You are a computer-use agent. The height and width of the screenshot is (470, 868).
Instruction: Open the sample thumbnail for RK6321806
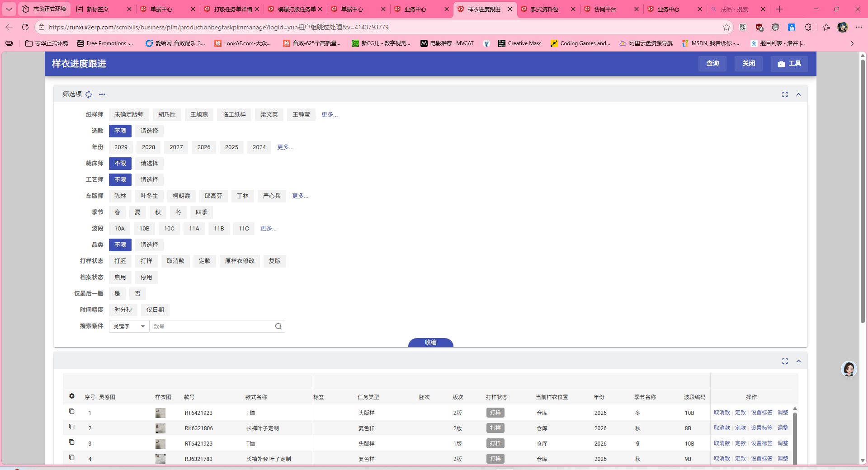[x=160, y=428]
